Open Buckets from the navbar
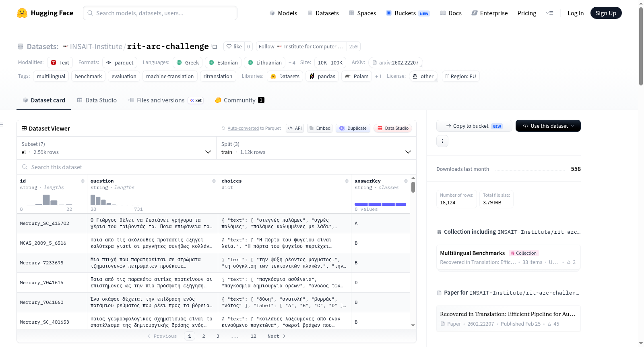 click(408, 13)
